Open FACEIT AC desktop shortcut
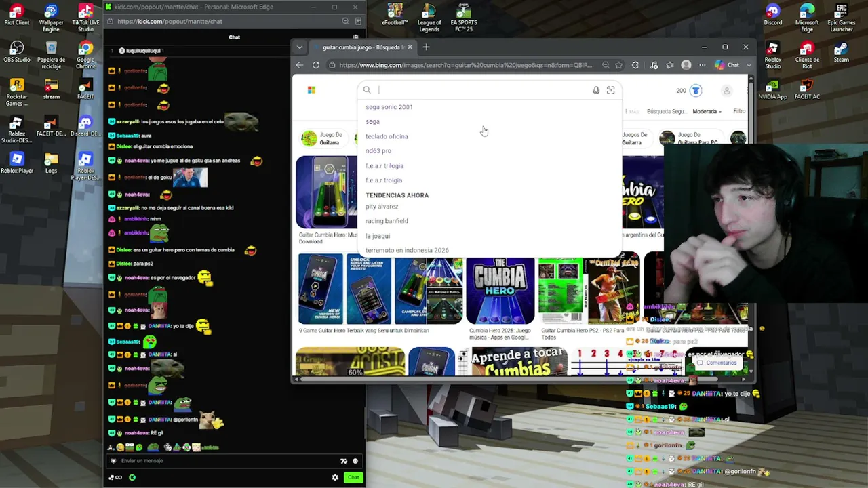 pyautogui.click(x=807, y=89)
